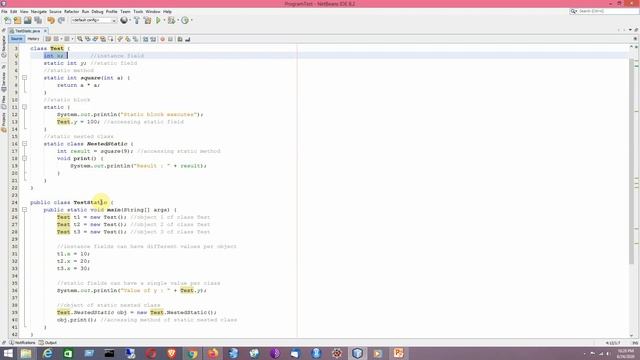640x360 pixels.
Task: Open the Projects side panel
Action: (4, 122)
